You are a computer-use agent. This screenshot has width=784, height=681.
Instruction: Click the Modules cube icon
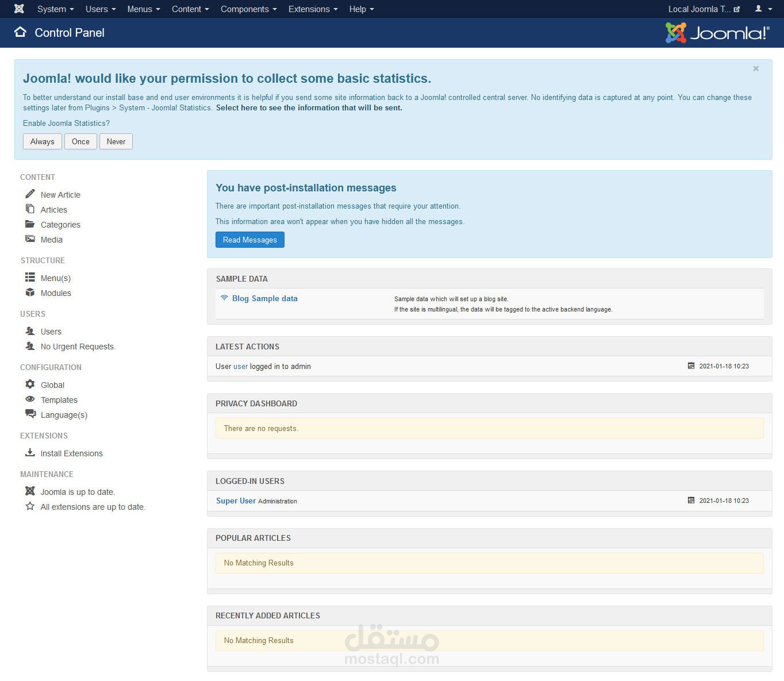30,292
